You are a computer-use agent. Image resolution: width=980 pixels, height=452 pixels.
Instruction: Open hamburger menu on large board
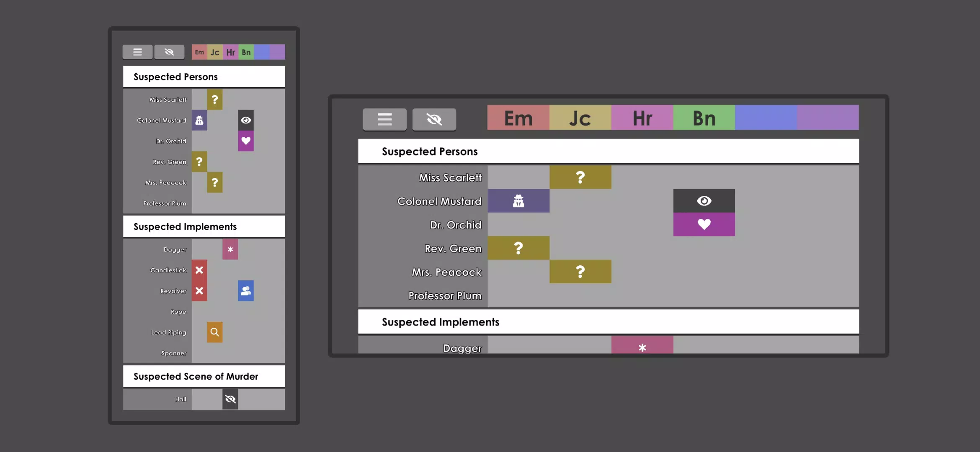point(384,118)
